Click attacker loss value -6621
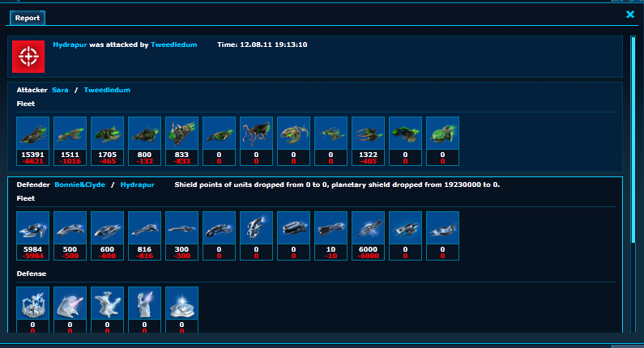644x348 pixels. pyautogui.click(x=33, y=162)
